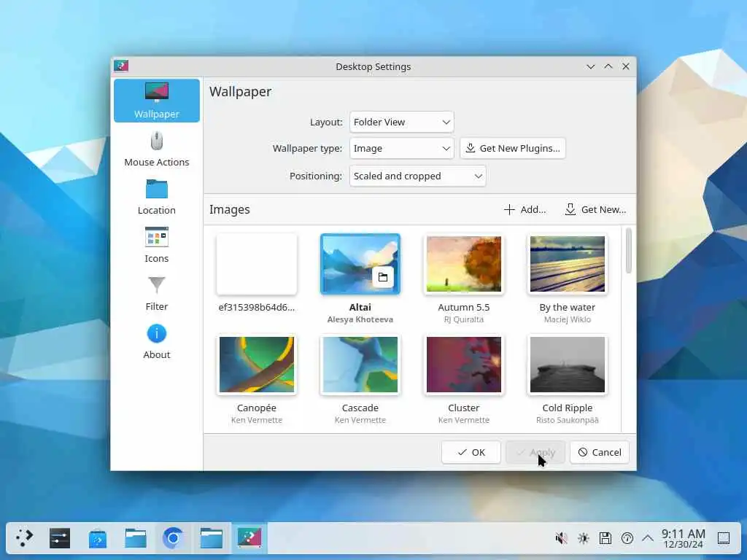The height and width of the screenshot is (560, 747).
Task: Open the disks and devices tray icon
Action: click(605, 539)
